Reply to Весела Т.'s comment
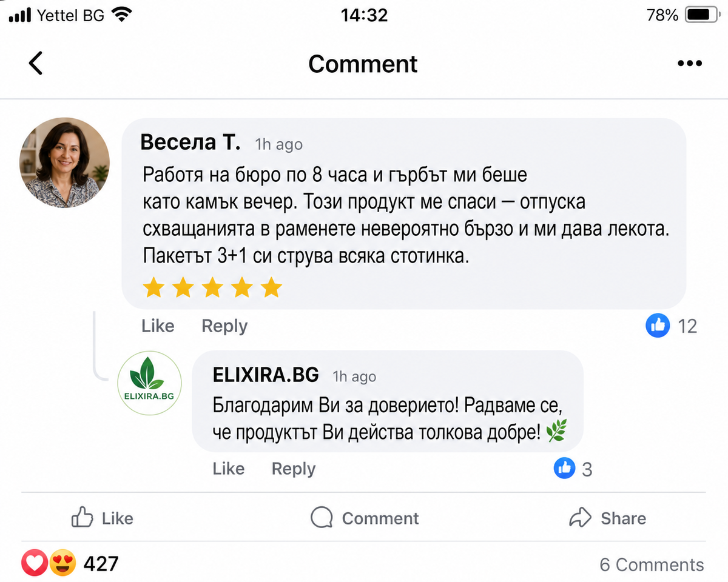 (224, 326)
